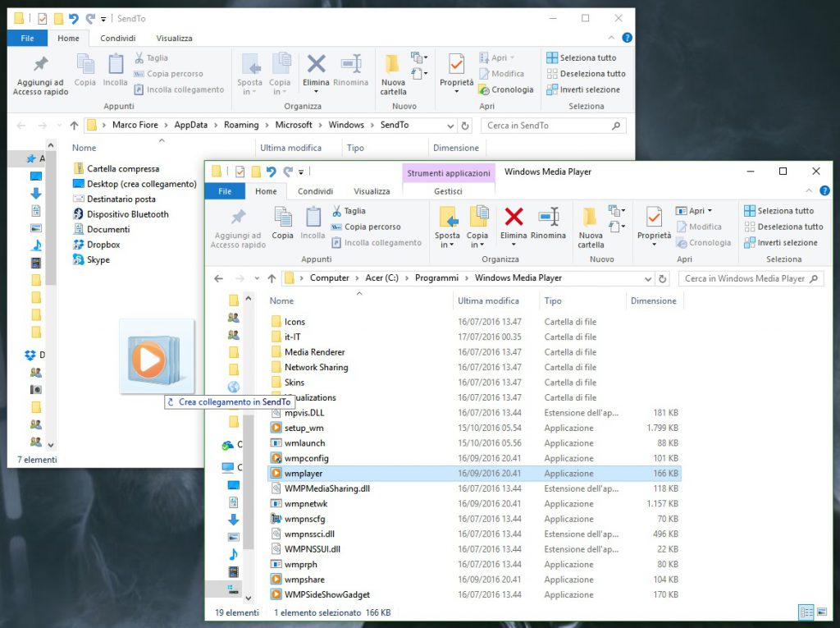This screenshot has height=628, width=840.
Task: Collapse the ribbon in SendTo window
Action: 611,38
